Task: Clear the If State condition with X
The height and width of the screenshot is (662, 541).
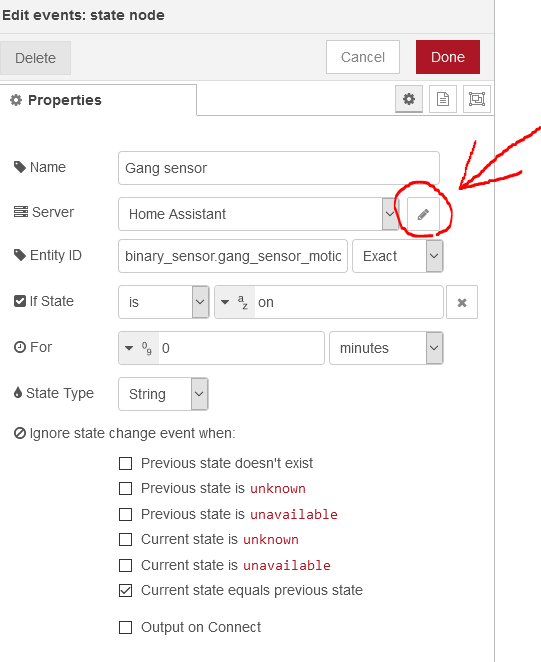Action: pyautogui.click(x=462, y=302)
